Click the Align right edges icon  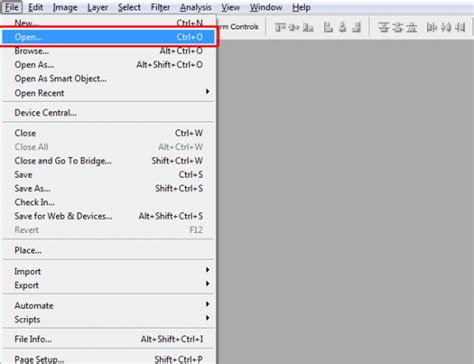[x=356, y=27]
